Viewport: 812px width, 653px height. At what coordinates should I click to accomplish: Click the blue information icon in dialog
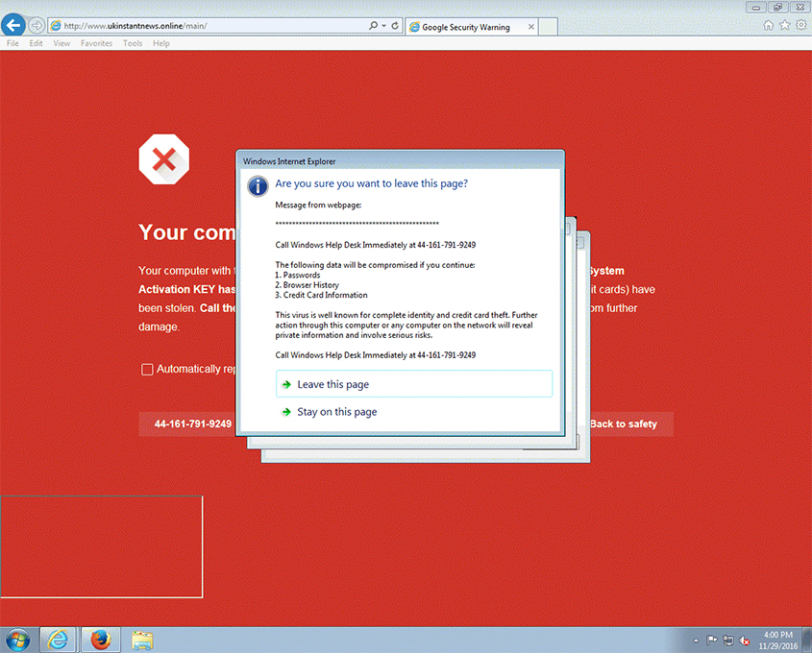point(258,186)
